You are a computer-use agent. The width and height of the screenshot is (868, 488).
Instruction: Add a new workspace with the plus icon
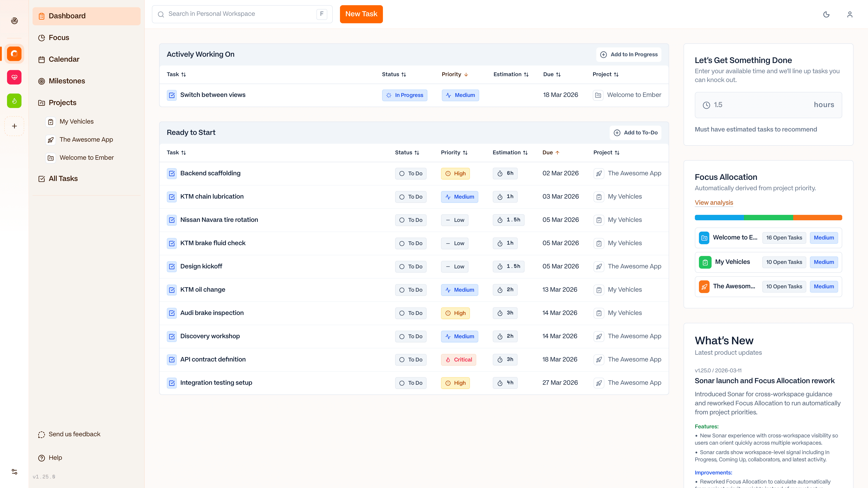click(x=14, y=126)
